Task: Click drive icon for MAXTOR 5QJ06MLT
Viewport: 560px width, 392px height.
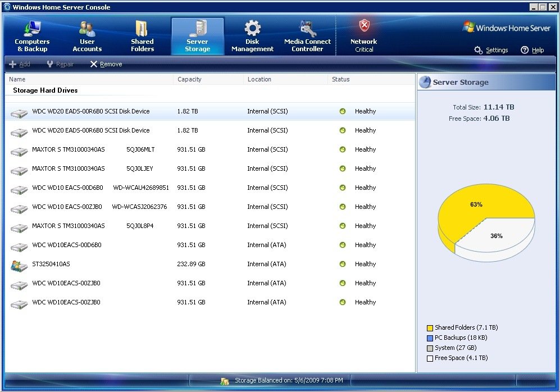Action: click(19, 152)
